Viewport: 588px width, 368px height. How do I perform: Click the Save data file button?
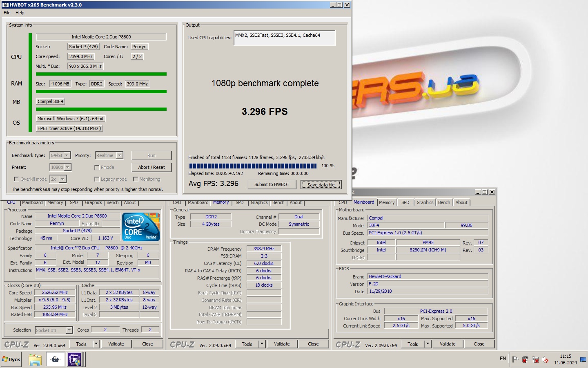pyautogui.click(x=321, y=184)
